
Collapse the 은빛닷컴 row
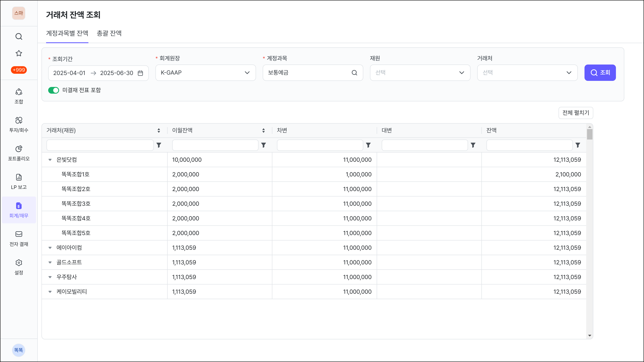click(x=50, y=160)
